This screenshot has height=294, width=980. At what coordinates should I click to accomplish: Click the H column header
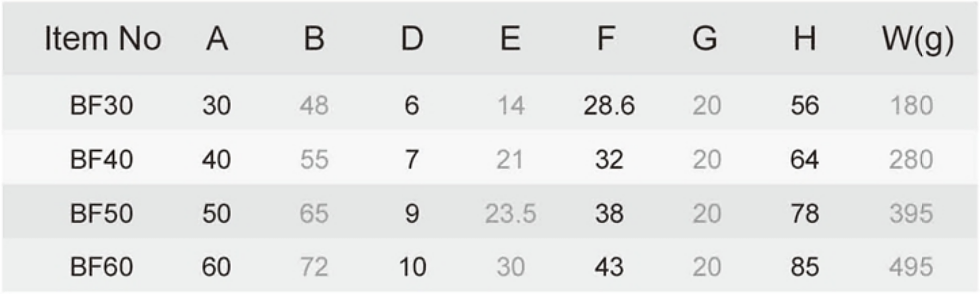tap(805, 38)
